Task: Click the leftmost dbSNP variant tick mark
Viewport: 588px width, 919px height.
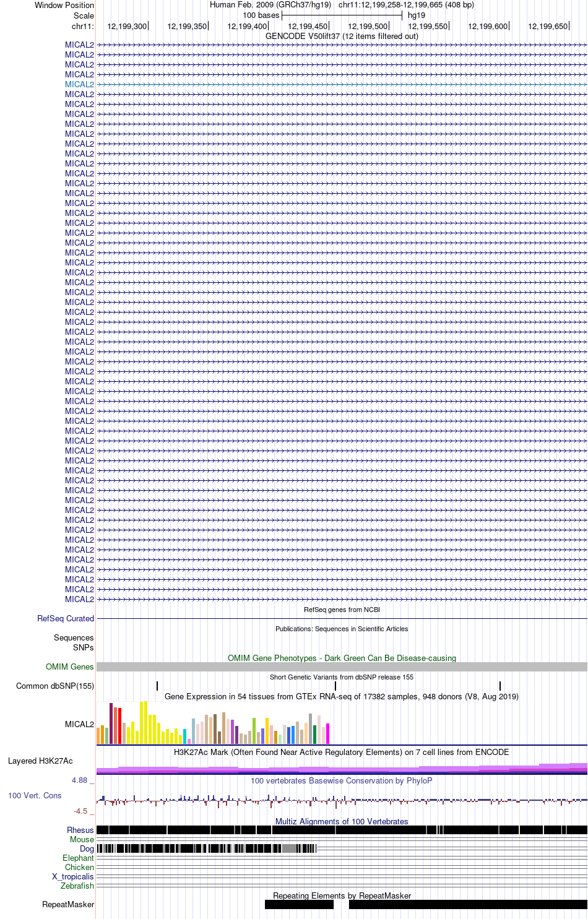Action: tap(157, 686)
